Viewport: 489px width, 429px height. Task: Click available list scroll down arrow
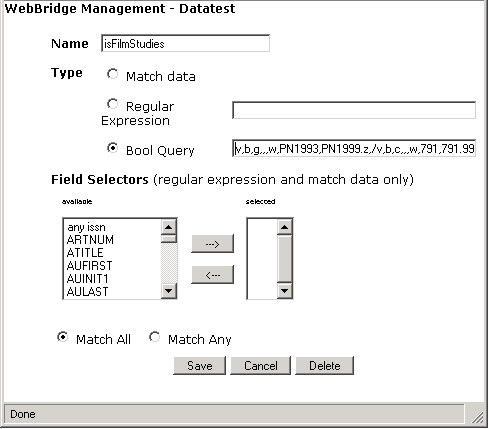tap(169, 291)
